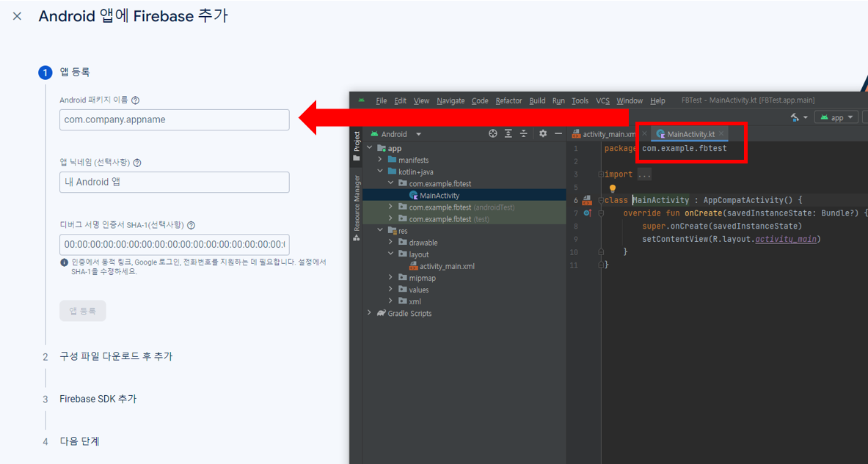Open the View menu in Android Studio
Viewport: 868px width, 464px height.
coord(421,100)
